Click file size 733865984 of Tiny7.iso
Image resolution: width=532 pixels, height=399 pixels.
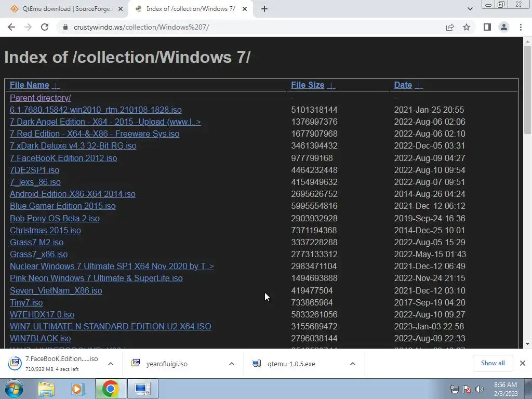[312, 303]
